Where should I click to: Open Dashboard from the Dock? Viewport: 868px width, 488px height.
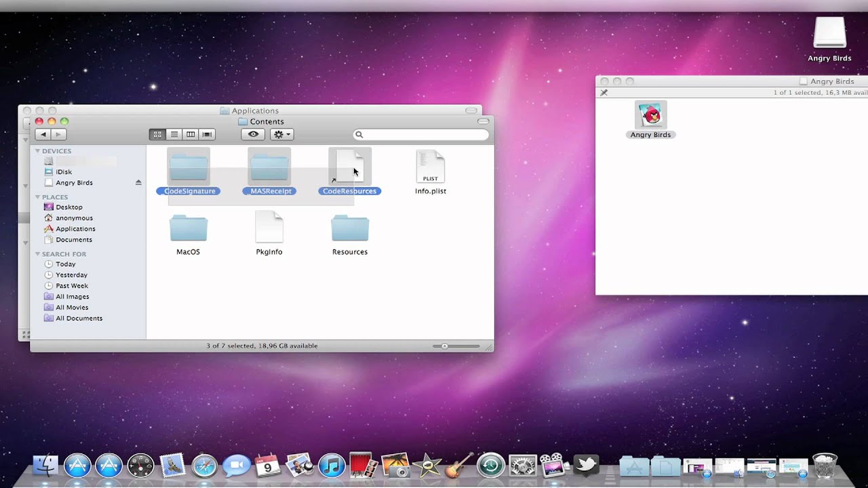(x=140, y=466)
